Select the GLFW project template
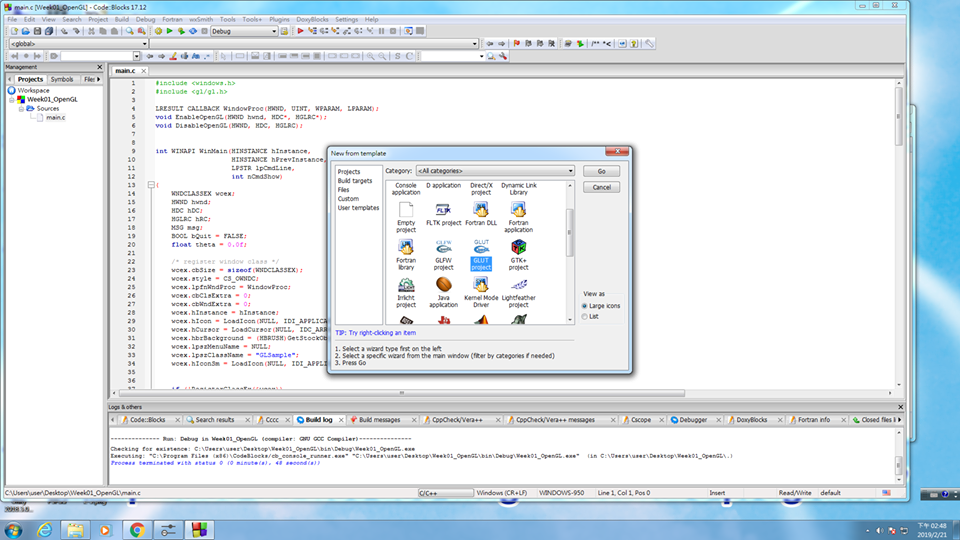 tap(443, 255)
